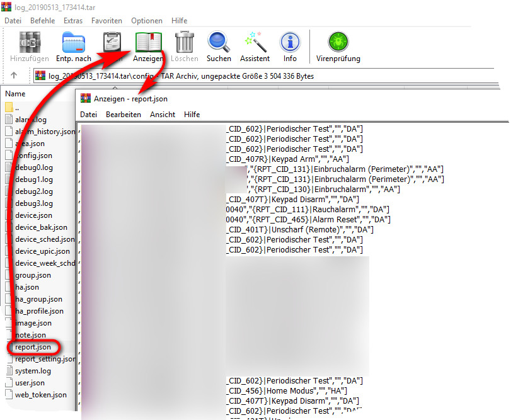Open the Anzeigen viewer icon
Screen dimensions: 518x420
click(x=149, y=44)
